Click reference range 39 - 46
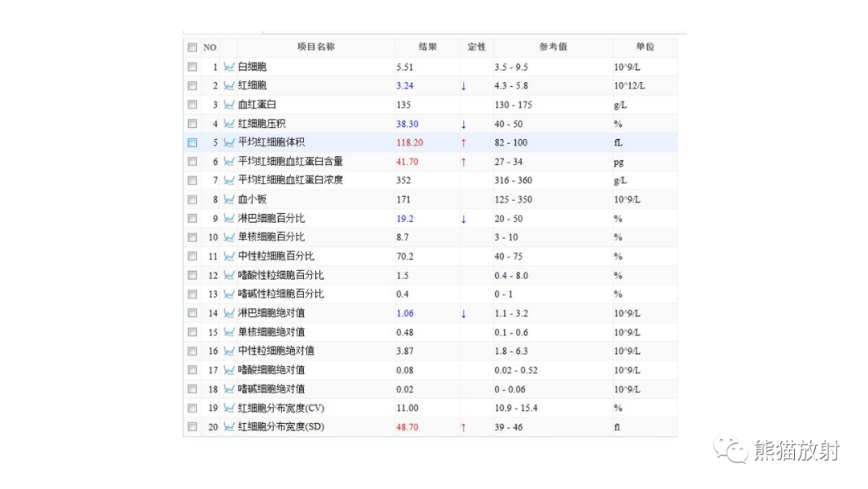The height and width of the screenshot is (489, 868). click(509, 427)
